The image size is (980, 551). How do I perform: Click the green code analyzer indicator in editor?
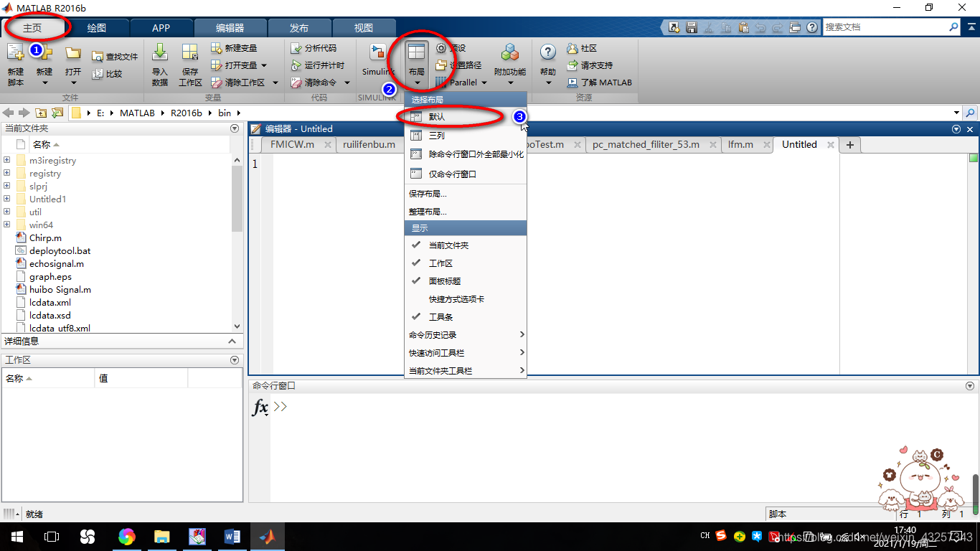click(974, 159)
